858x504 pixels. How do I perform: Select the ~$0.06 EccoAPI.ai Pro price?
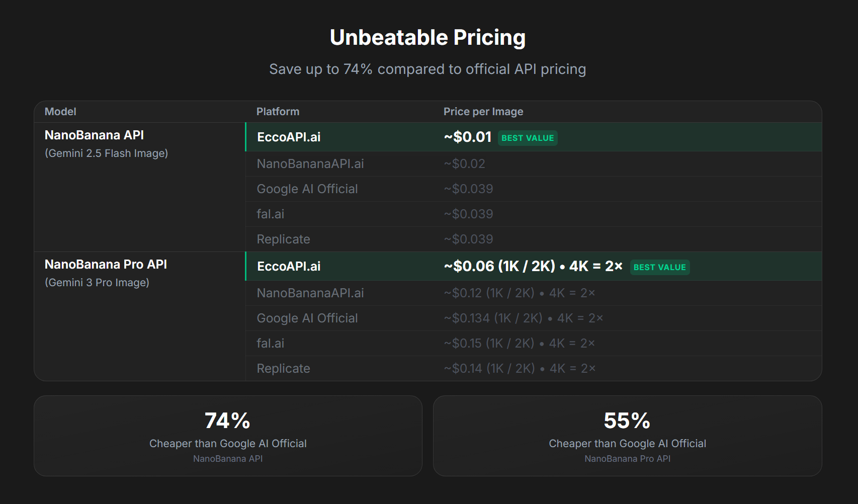(x=533, y=267)
